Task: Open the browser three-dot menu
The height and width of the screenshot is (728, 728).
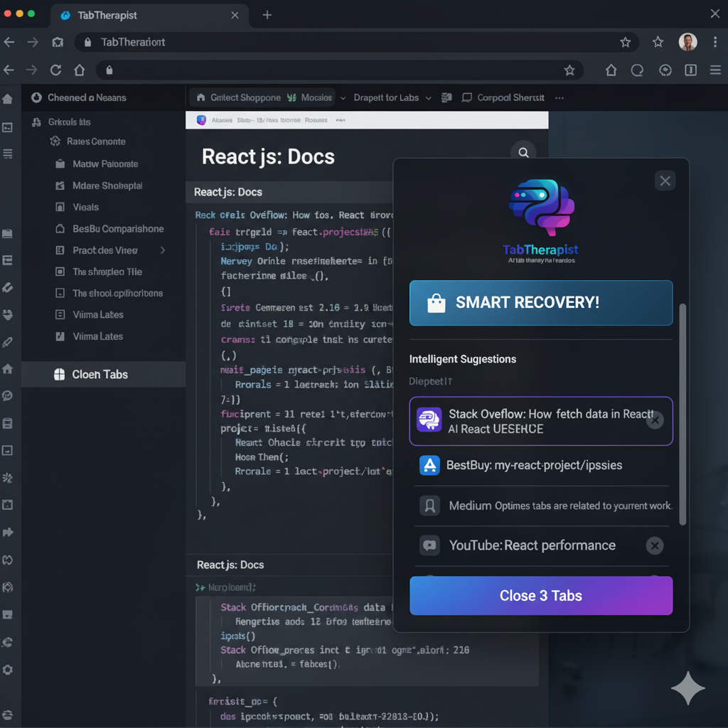Action: (x=715, y=42)
